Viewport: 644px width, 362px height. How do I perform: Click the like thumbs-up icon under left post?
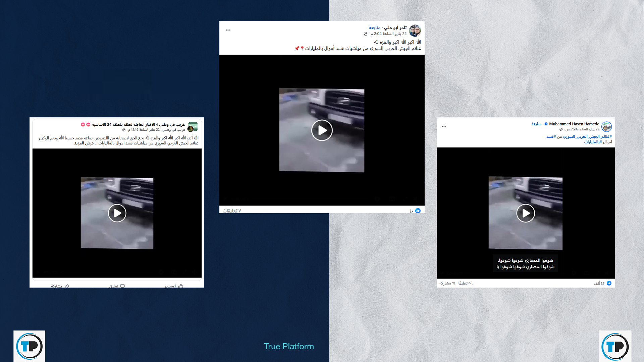181,286
